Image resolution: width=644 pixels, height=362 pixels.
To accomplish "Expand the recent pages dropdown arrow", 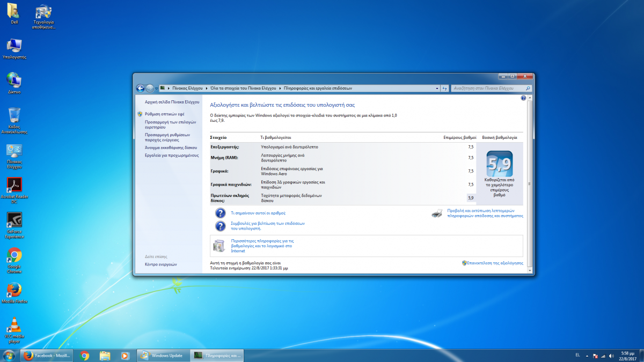I will point(156,88).
